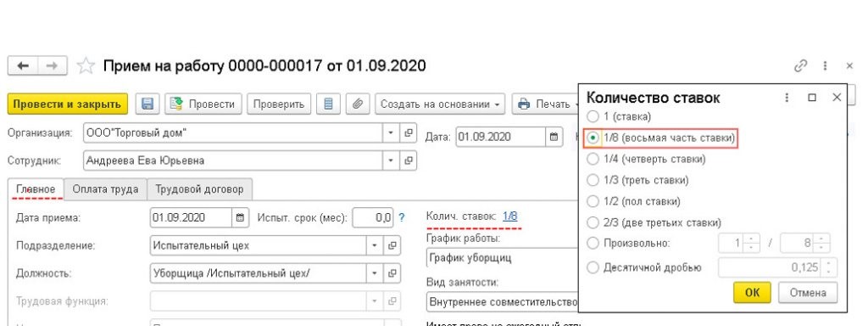
Task: Open the Трудовой договор tab
Action: (x=199, y=189)
